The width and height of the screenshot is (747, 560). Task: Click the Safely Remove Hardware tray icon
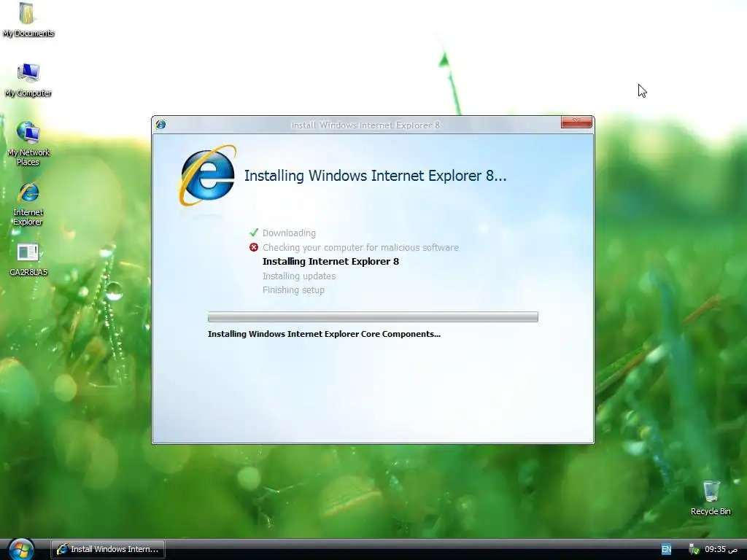(x=694, y=550)
